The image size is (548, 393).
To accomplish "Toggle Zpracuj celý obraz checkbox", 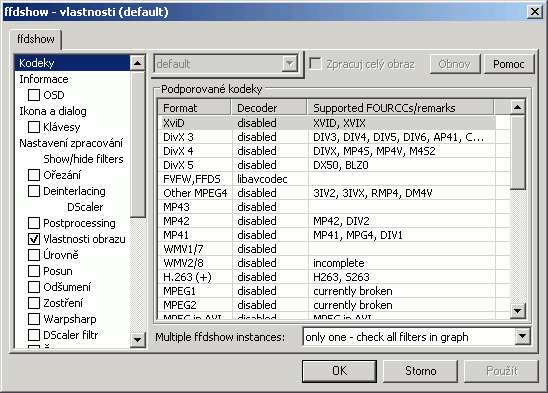I will pyautogui.click(x=315, y=64).
